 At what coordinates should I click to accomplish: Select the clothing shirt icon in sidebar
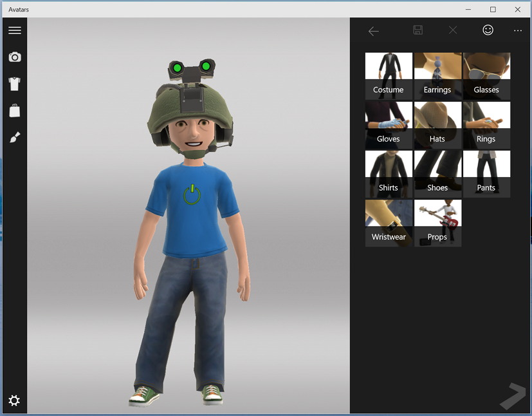click(x=14, y=84)
